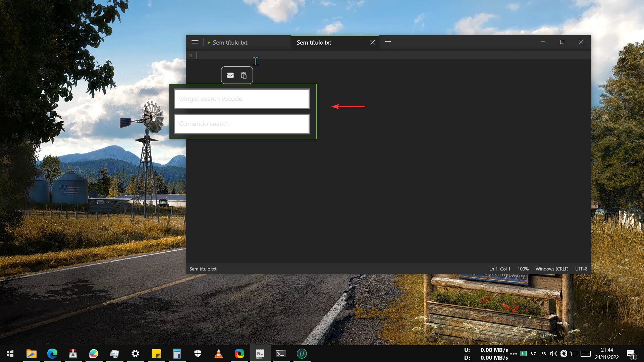Viewport: 644px width, 362px height.
Task: Click the envelope icon in floating toolbar
Action: click(230, 75)
